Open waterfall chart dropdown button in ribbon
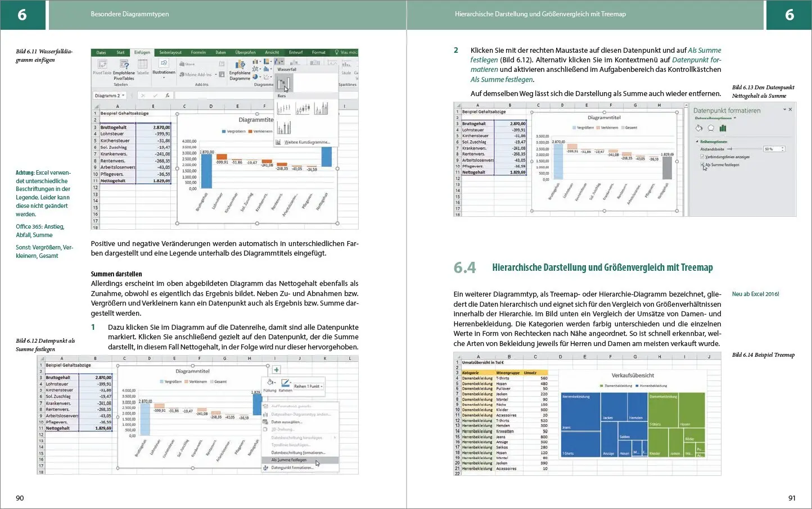Viewport: 812px width, 509px height. 279,61
